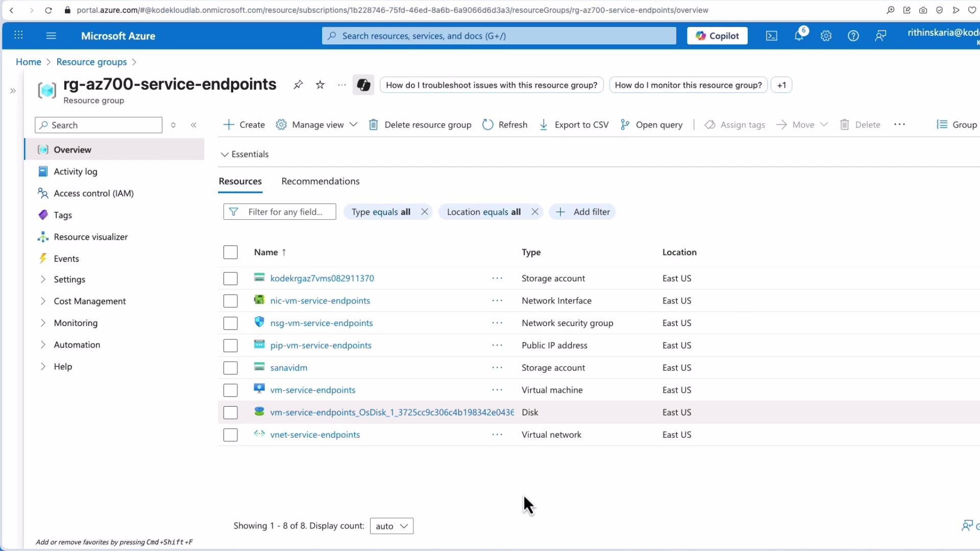This screenshot has width=980, height=551.
Task: Open row menu for kodekrgaz7vms082911370
Action: [497, 278]
